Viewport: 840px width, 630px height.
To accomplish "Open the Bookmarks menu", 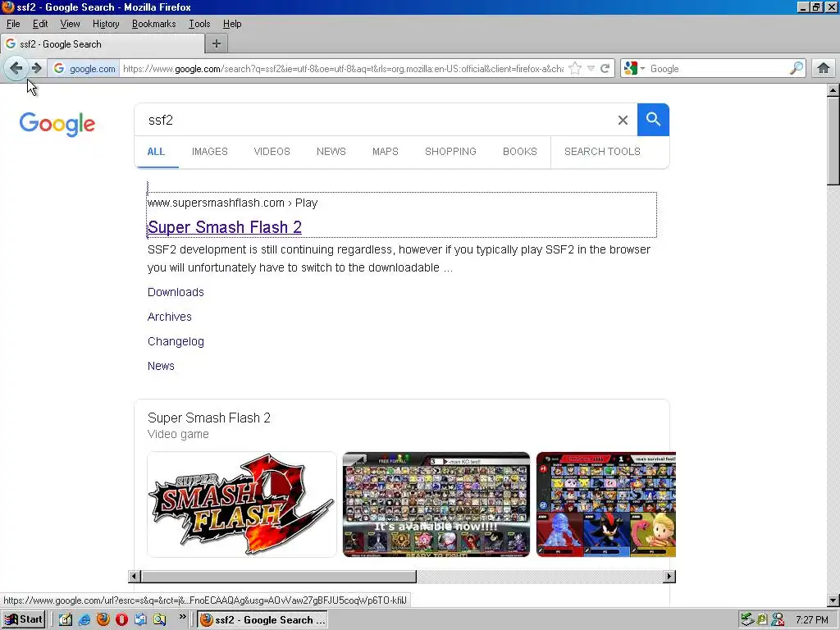I will (153, 24).
